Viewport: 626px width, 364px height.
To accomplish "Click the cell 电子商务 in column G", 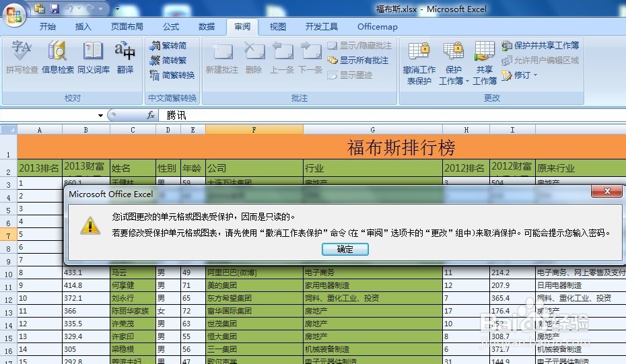I will 372,272.
